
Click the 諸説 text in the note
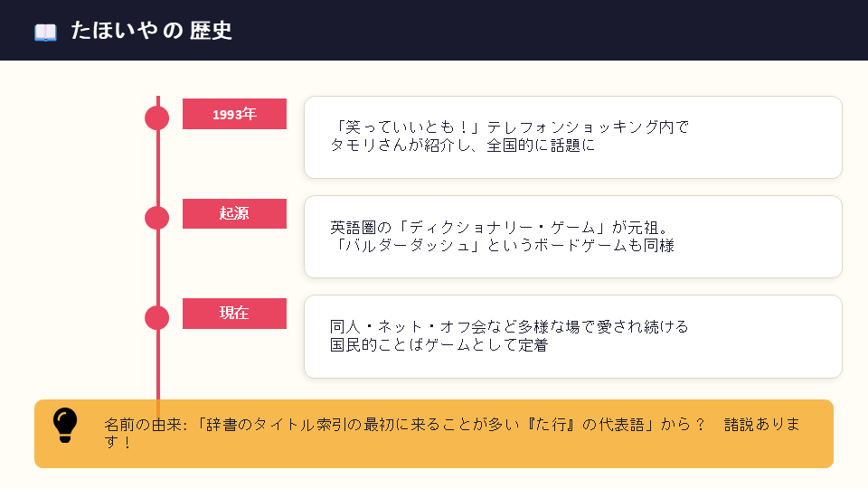click(741, 425)
